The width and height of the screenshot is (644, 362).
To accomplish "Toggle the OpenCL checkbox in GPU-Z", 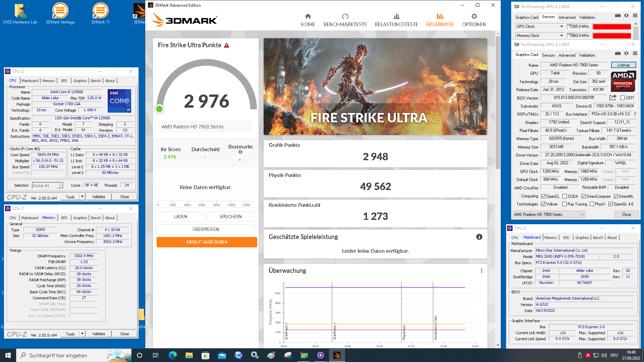I will (543, 196).
